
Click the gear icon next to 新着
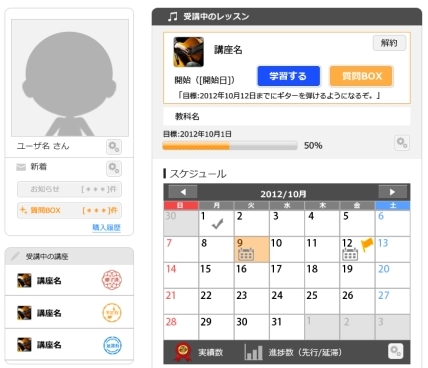(x=114, y=168)
